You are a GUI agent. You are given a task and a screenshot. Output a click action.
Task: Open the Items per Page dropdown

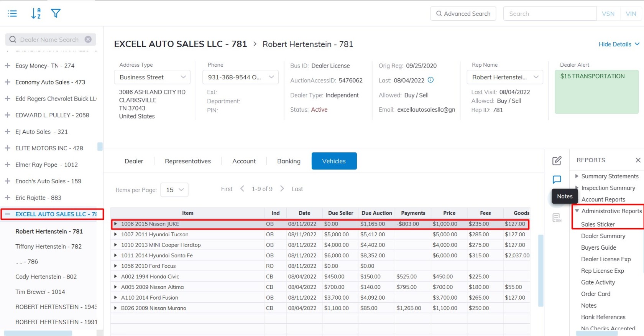tap(174, 190)
